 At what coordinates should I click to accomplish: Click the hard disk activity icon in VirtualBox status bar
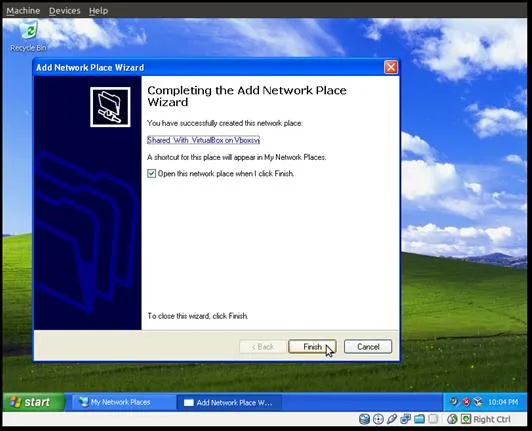pos(364,419)
